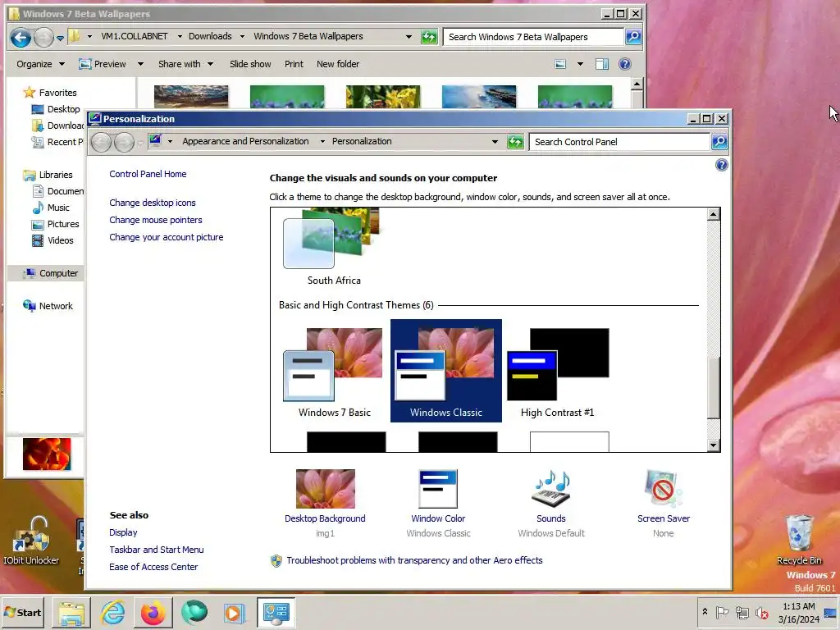This screenshot has width=840, height=630.
Task: Click Change desktop icons link
Action: tap(152, 203)
